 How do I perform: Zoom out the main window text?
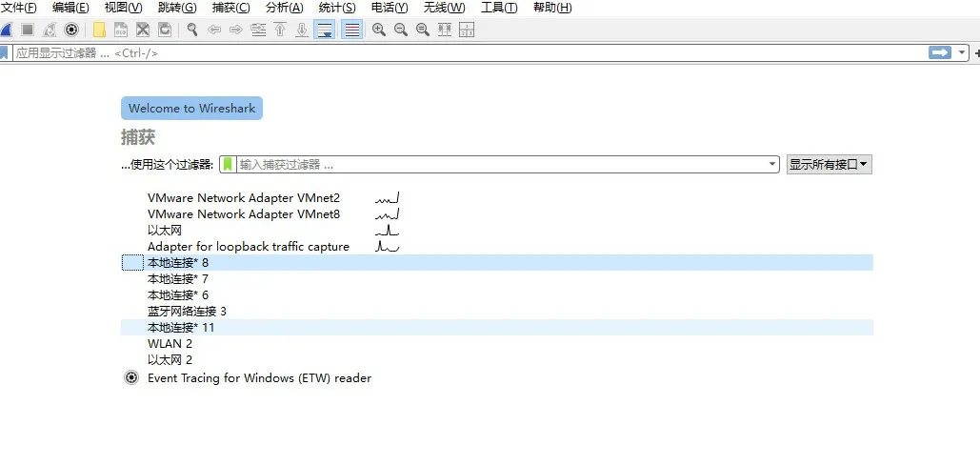(401, 30)
